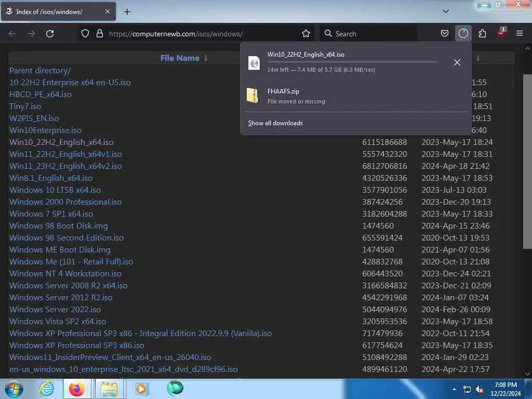Download Windows Server 2012 R2.iso
Image resolution: width=532 pixels, height=399 pixels.
click(61, 298)
